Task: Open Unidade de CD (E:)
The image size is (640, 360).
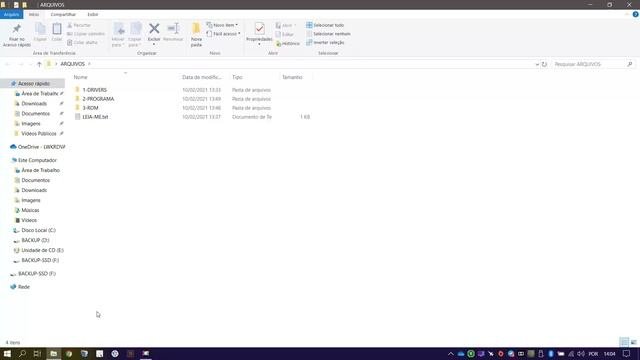Action: tap(42, 250)
